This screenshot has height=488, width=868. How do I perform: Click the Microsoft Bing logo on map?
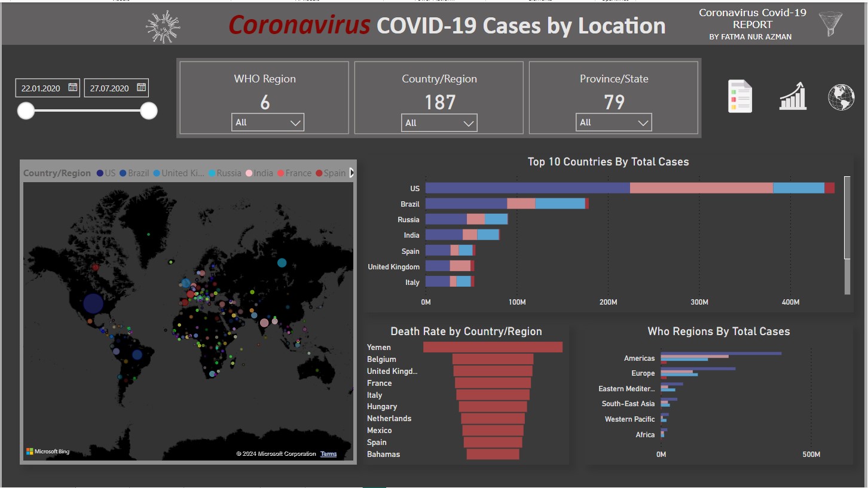coord(48,452)
